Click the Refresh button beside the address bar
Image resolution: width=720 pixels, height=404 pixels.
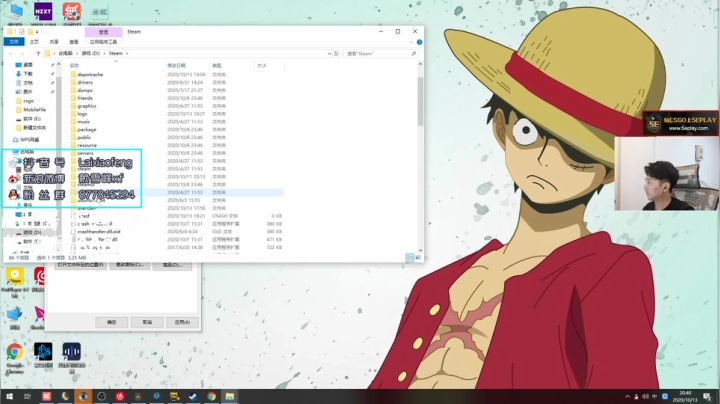point(336,53)
